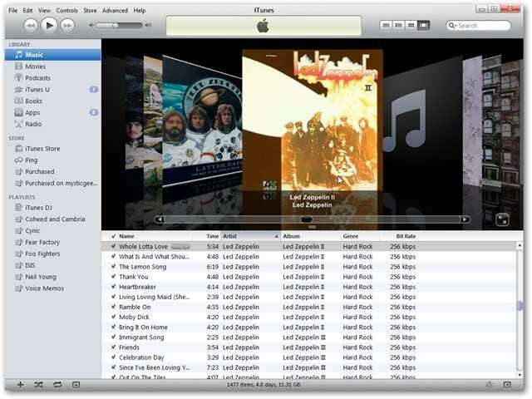Screen dimensions: 532x399
Task: Toggle Cover Flow full screen icon
Action: (x=502, y=219)
